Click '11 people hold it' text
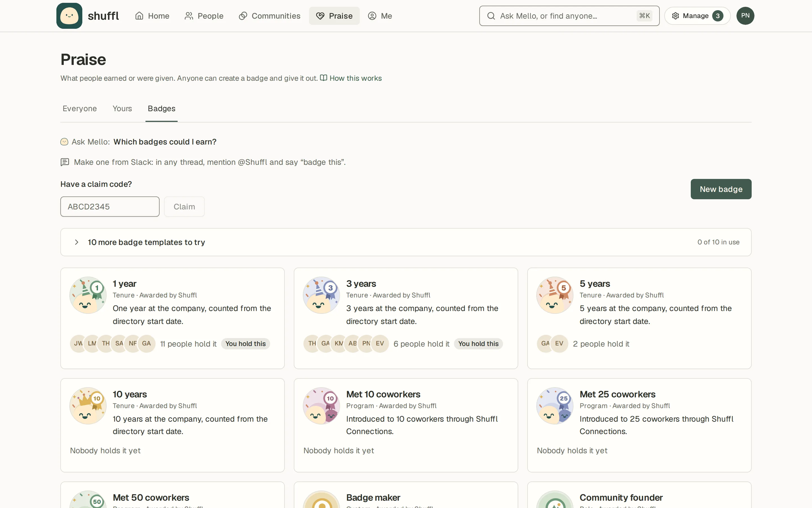The image size is (812, 508). (x=188, y=344)
